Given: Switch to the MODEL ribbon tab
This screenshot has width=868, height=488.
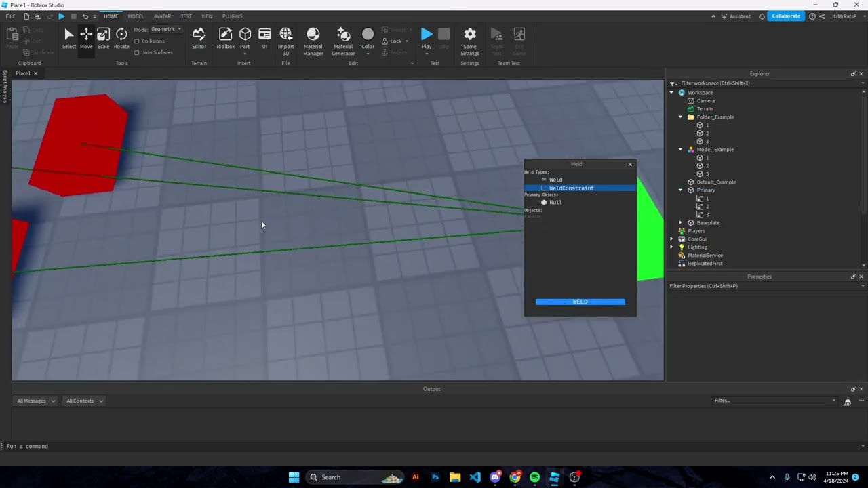Looking at the screenshot, I should pyautogui.click(x=136, y=16).
